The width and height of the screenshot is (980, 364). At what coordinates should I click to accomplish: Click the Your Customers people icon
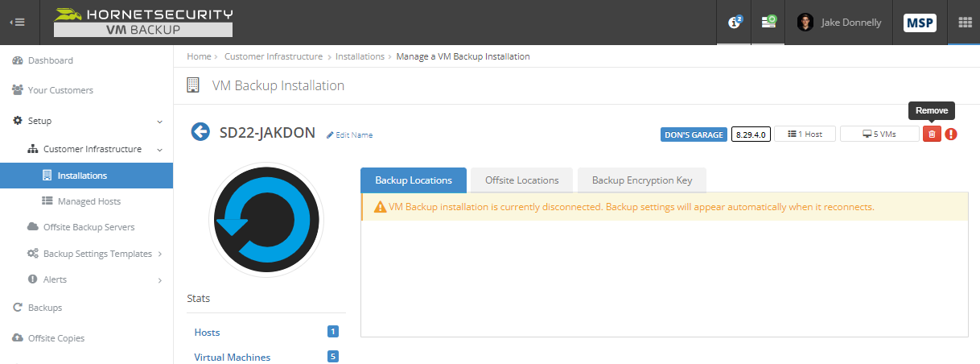[18, 90]
